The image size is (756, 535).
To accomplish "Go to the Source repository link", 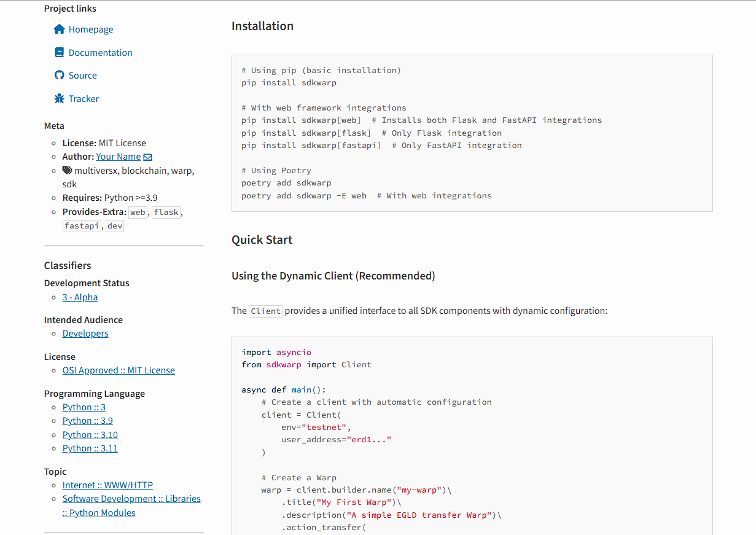I will coord(83,76).
